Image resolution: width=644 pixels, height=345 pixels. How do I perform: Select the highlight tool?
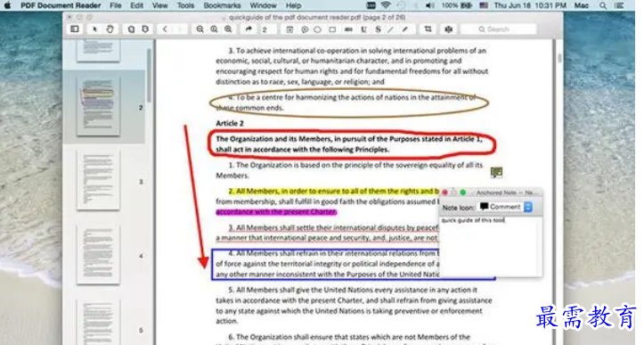pyautogui.click(x=348, y=29)
